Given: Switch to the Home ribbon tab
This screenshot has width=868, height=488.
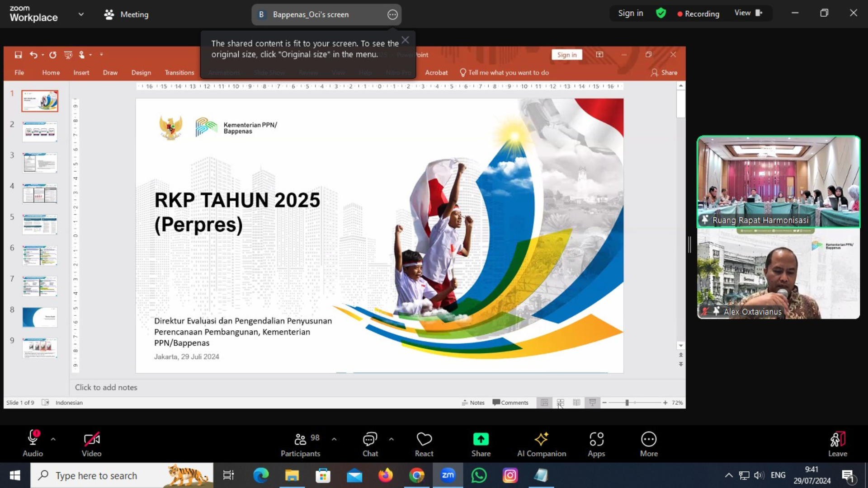Looking at the screenshot, I should 51,72.
